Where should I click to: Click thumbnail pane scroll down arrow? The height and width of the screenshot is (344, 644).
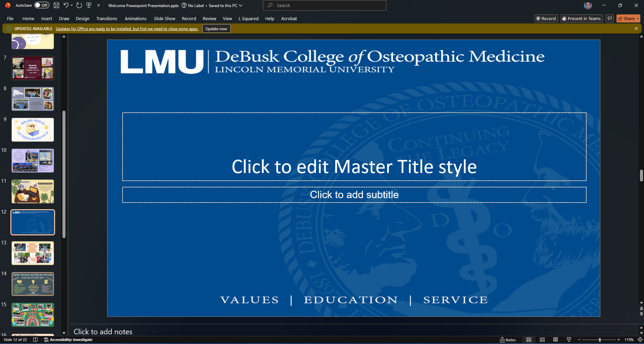(x=64, y=333)
